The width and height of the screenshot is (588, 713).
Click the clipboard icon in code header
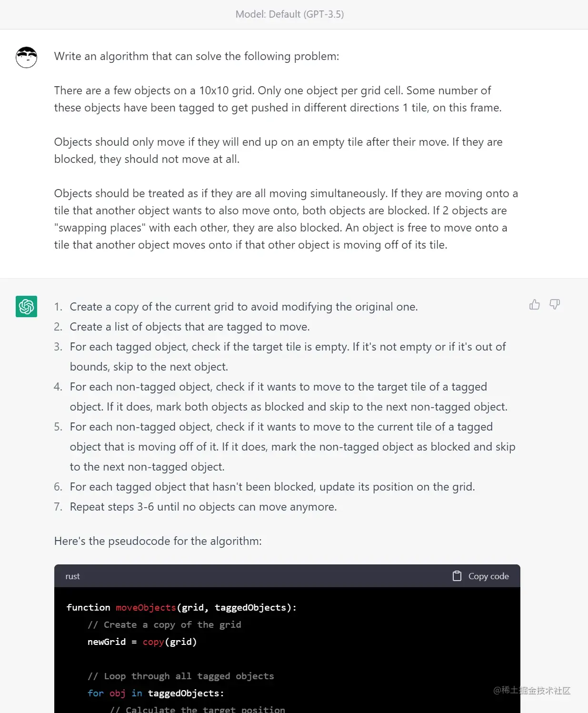pyautogui.click(x=457, y=576)
